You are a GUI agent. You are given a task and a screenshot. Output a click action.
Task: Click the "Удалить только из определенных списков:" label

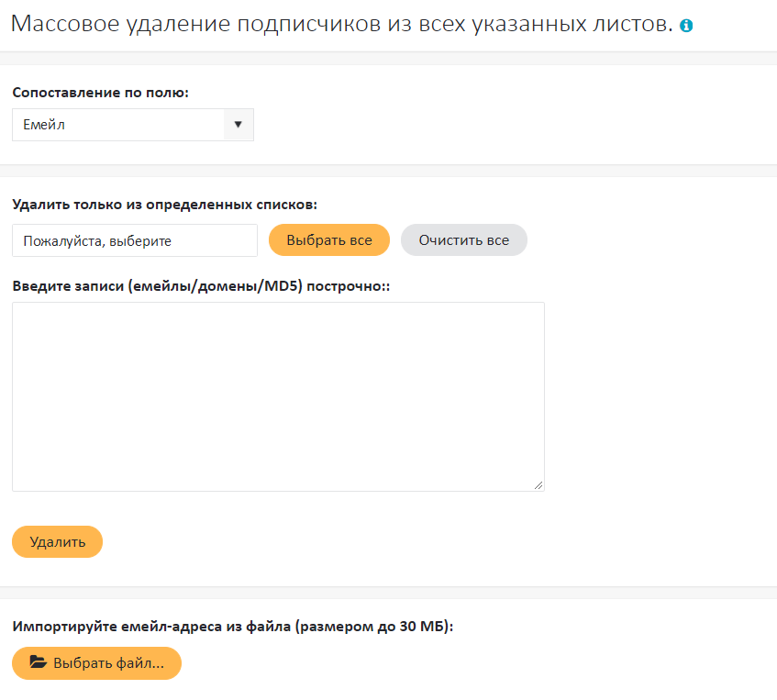point(165,204)
